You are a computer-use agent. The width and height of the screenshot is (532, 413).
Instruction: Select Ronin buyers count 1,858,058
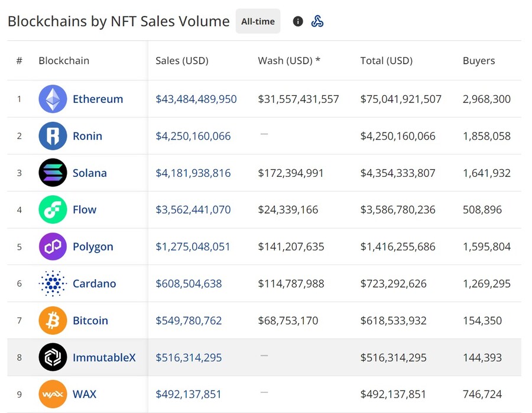click(487, 136)
